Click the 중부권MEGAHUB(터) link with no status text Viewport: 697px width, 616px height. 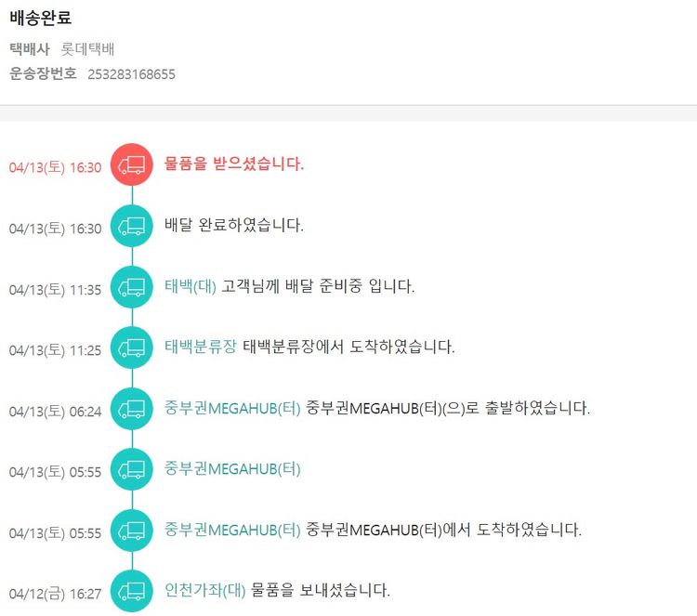pyautogui.click(x=232, y=469)
